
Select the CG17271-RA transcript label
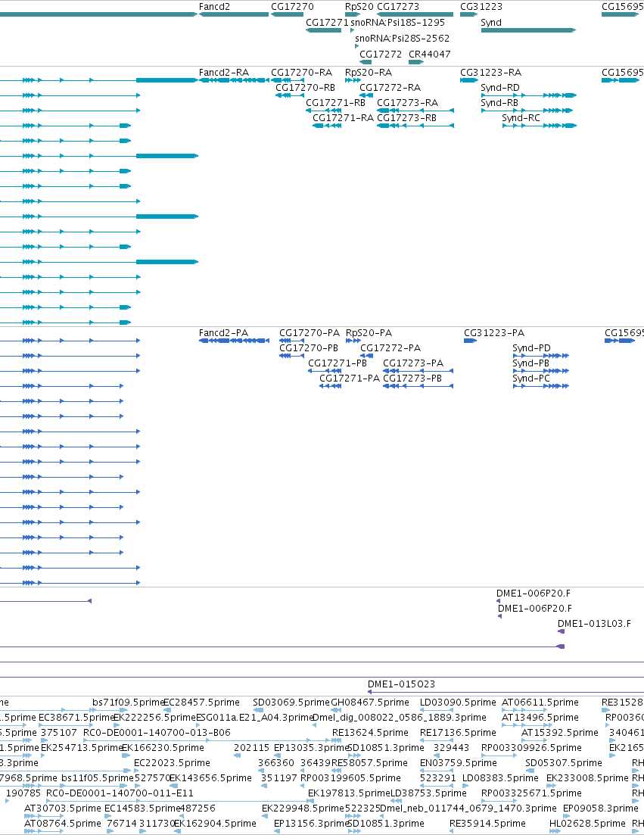click(x=344, y=118)
